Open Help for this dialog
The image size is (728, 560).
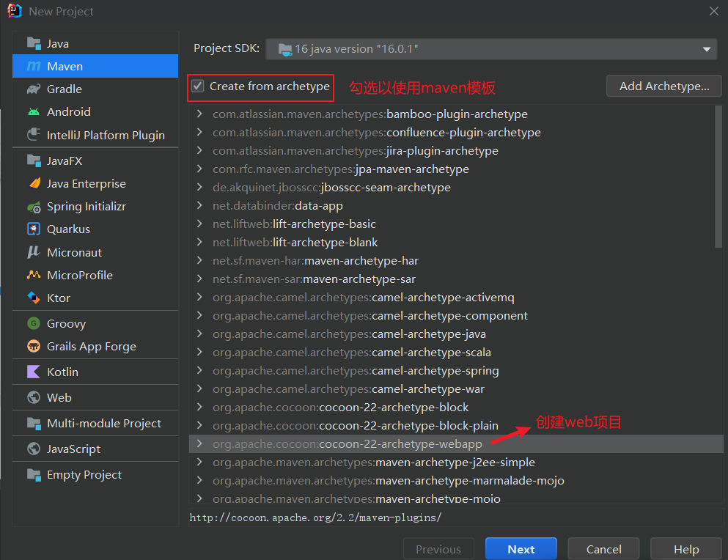coord(686,549)
